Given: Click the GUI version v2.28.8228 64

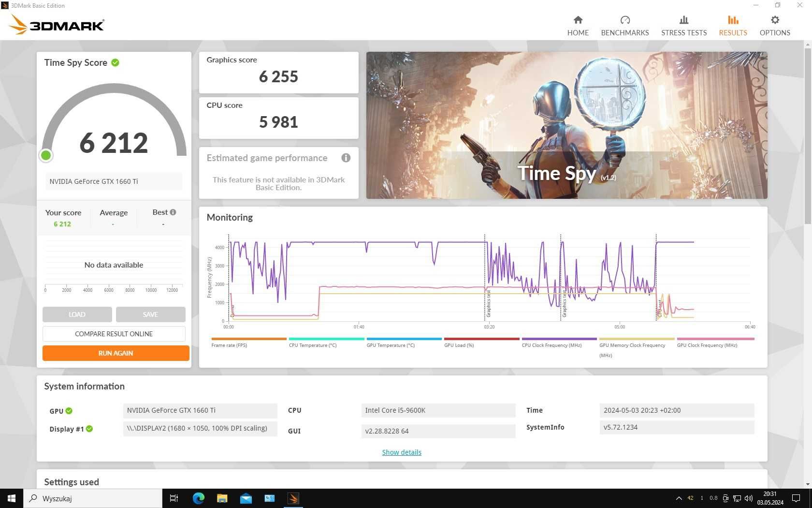Looking at the screenshot, I should click(x=438, y=431).
